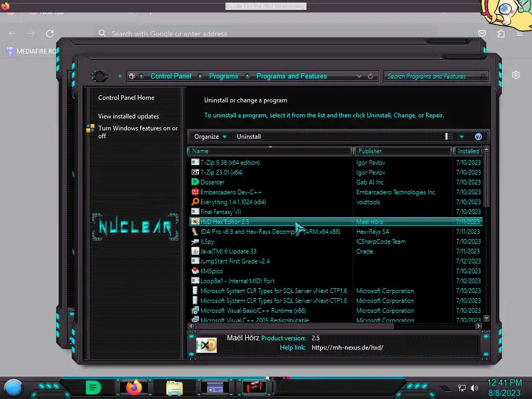Click the 7-Zip 23.01 program icon
Viewport: 532px width, 399px height.
[x=195, y=172]
